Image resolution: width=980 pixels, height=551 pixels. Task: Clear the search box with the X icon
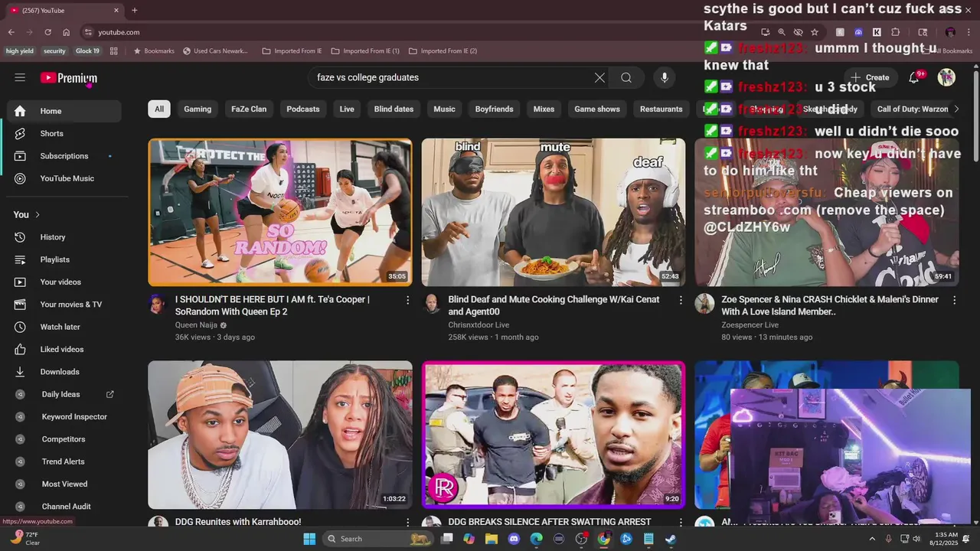(x=599, y=77)
